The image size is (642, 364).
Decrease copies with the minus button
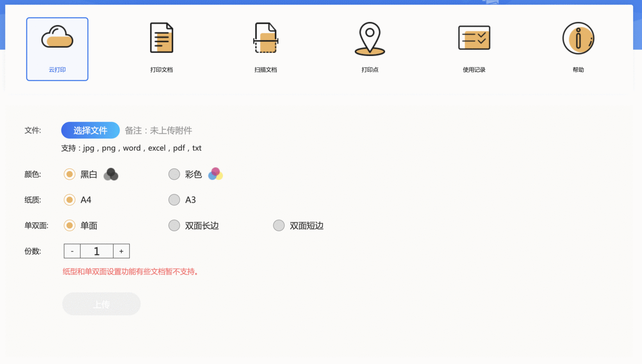pos(72,251)
